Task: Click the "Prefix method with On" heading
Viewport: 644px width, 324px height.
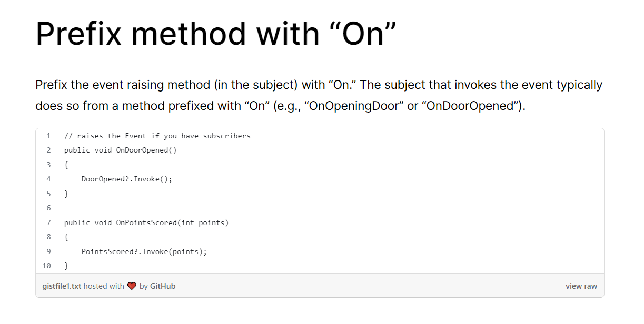Action: [215, 33]
